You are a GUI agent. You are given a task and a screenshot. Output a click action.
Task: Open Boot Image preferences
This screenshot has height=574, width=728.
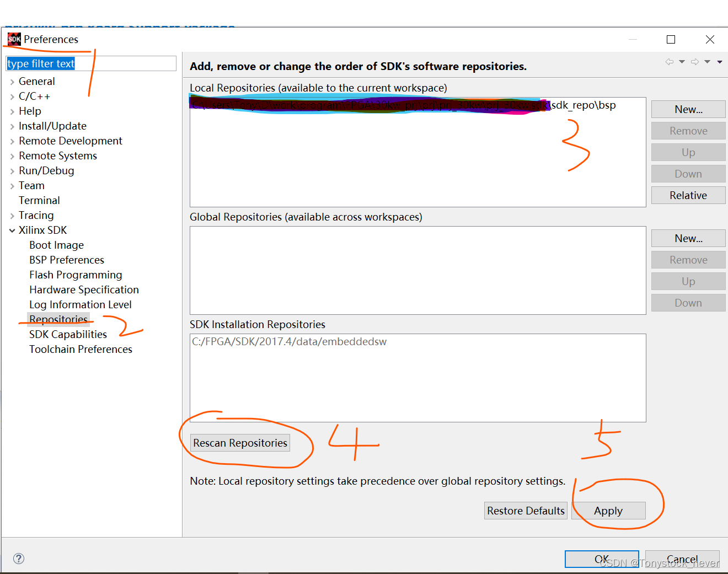tap(56, 245)
